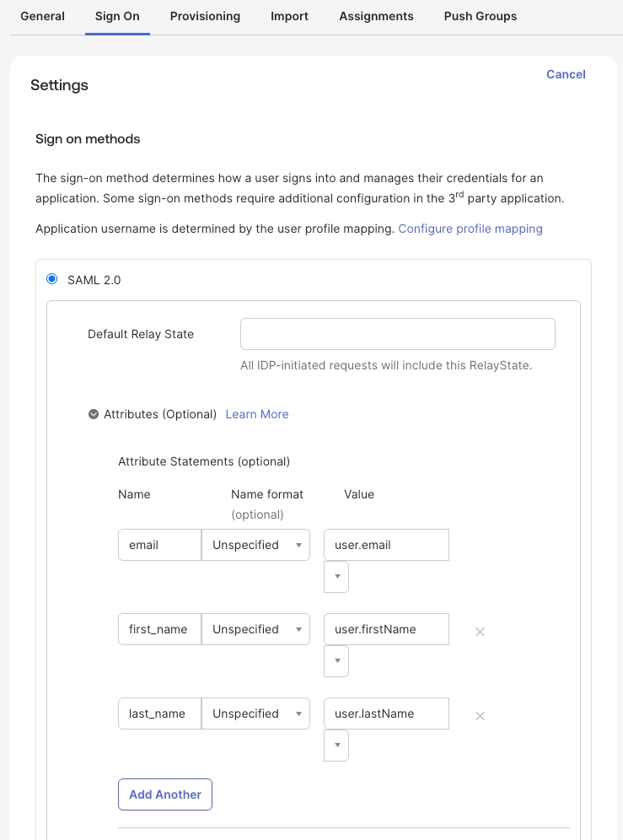623x840 pixels.
Task: Click the user.email value field
Action: (386, 545)
